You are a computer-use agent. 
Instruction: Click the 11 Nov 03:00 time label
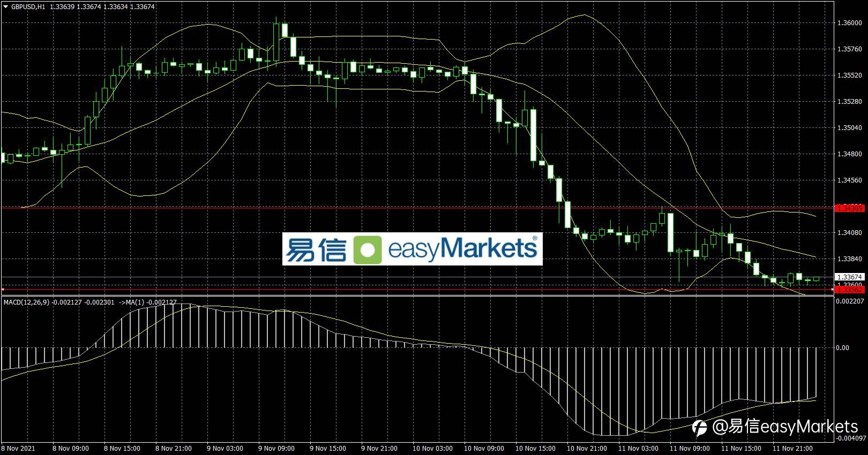pos(638,449)
